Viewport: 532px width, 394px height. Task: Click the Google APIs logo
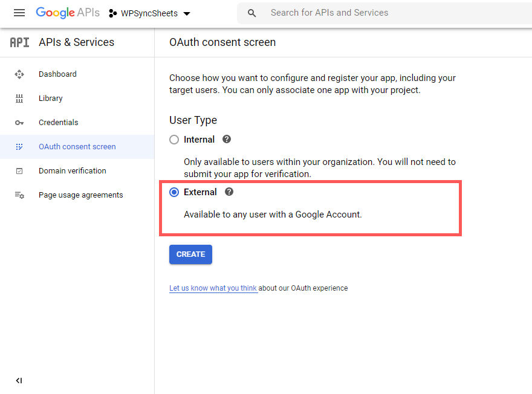coord(67,13)
